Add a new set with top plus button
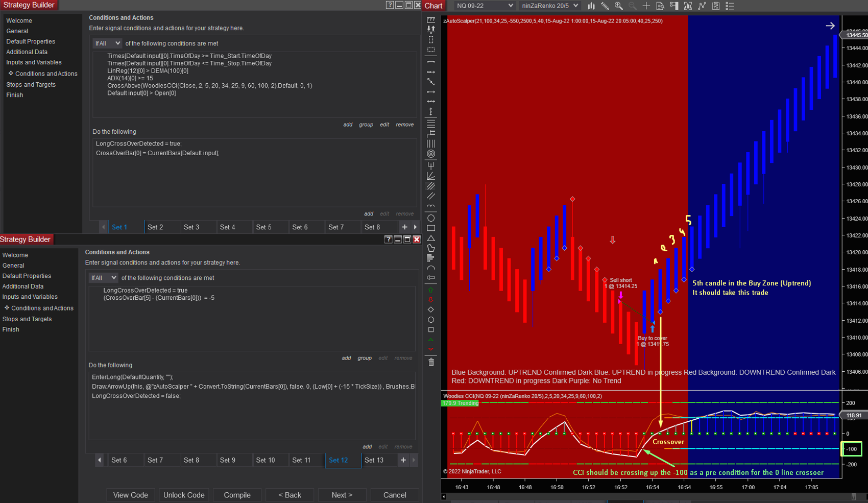The height and width of the screenshot is (503, 868). click(x=405, y=227)
